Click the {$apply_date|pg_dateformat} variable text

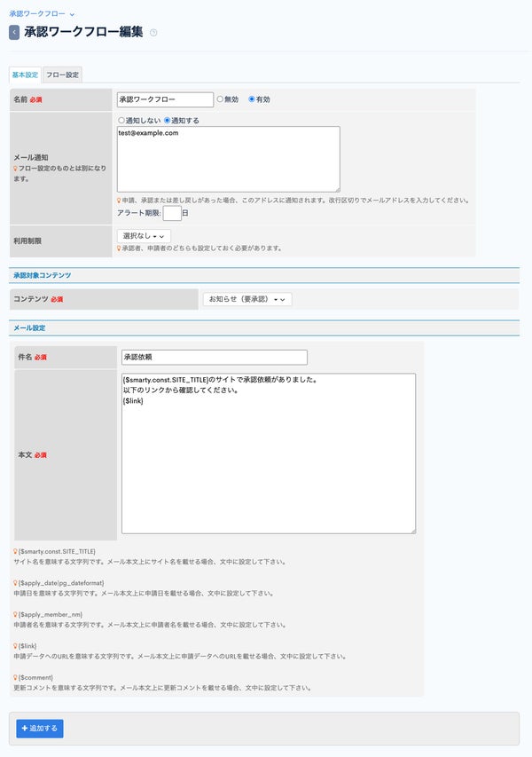pyautogui.click(x=61, y=583)
